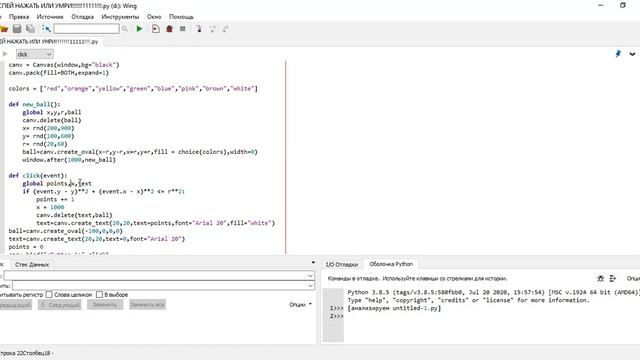
Task: Switch to the "Стек Данных" tab
Action: point(32,264)
